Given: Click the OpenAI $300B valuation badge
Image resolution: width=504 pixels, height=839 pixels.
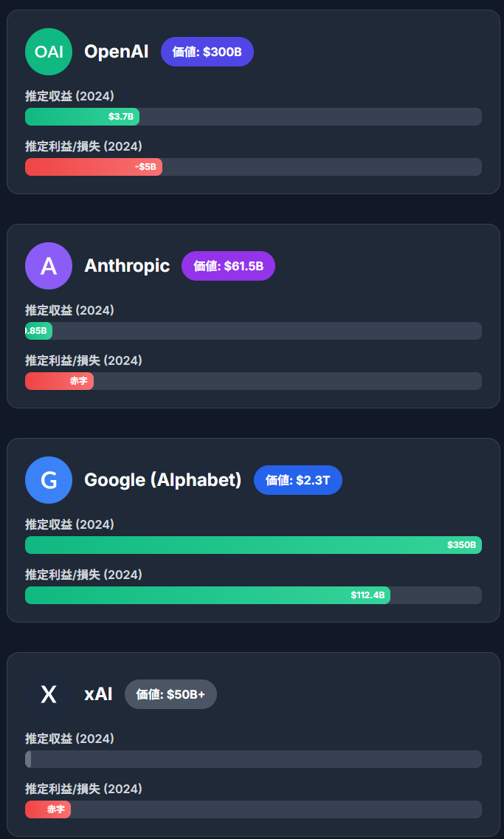Looking at the screenshot, I should pyautogui.click(x=207, y=52).
